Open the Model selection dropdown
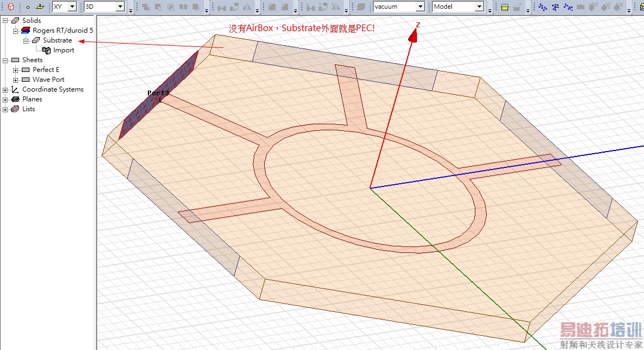Image resolution: width=644 pixels, height=350 pixels. [479, 7]
